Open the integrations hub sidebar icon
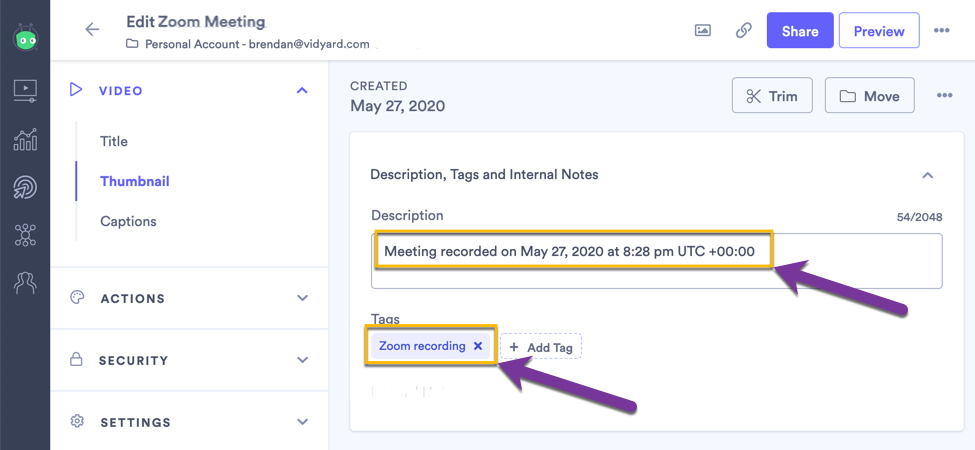The width and height of the screenshot is (975, 450). [25, 235]
